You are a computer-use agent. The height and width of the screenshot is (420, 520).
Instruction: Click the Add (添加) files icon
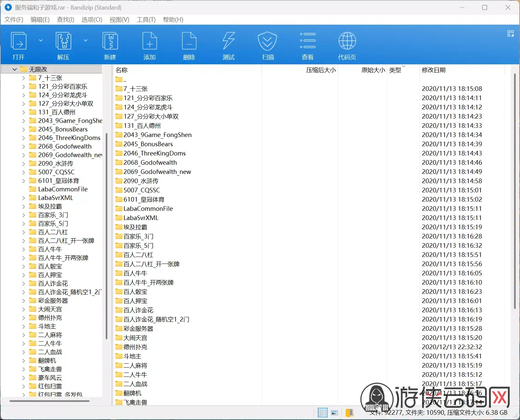(x=150, y=41)
